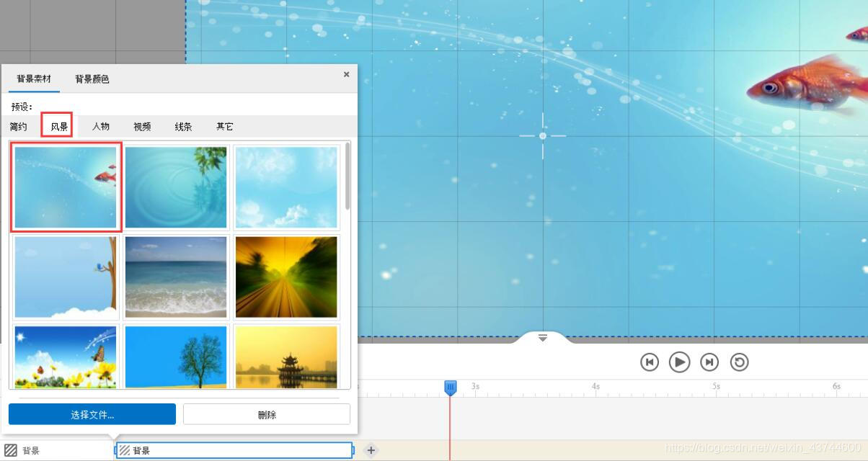Click the 4s mark on timeline ruler
The height and width of the screenshot is (461, 868).
[x=595, y=386]
